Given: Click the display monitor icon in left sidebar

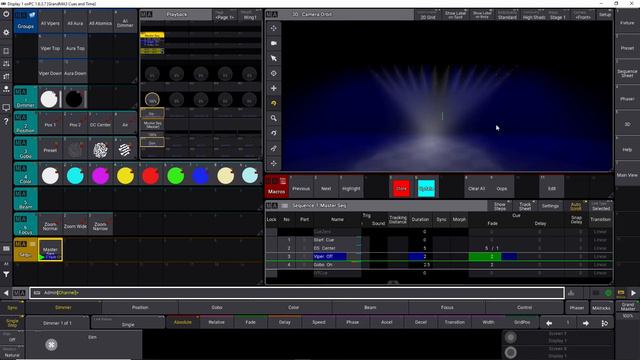Looking at the screenshot, I should tap(6, 108).
